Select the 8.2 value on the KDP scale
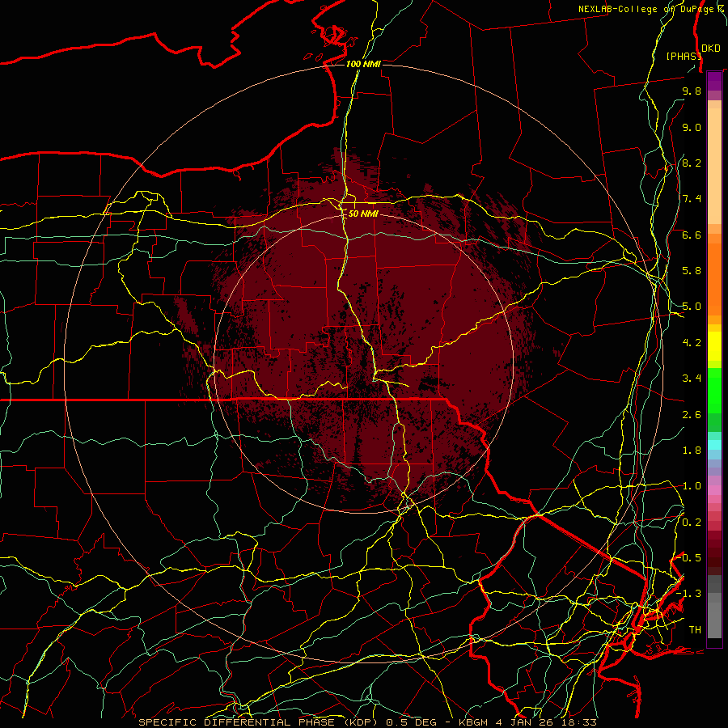The image size is (728, 728). (692, 163)
